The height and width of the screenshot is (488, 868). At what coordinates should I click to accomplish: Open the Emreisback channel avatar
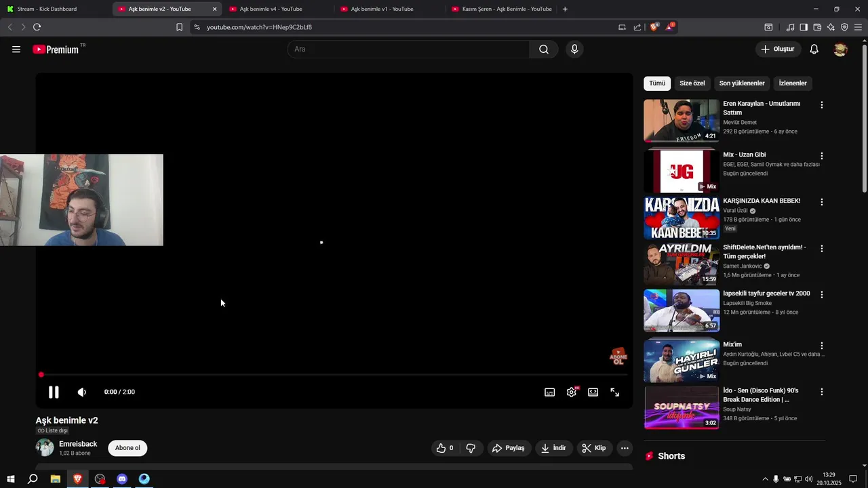tap(45, 447)
